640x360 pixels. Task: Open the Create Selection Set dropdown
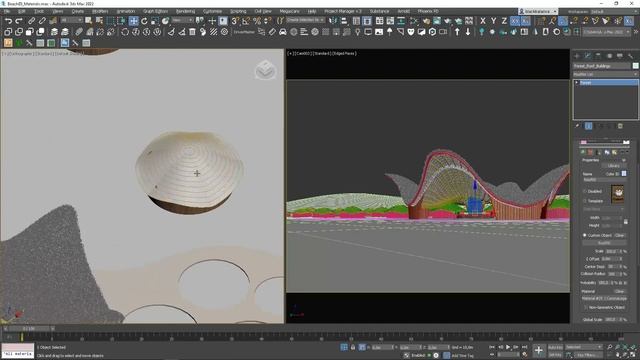tap(305, 20)
